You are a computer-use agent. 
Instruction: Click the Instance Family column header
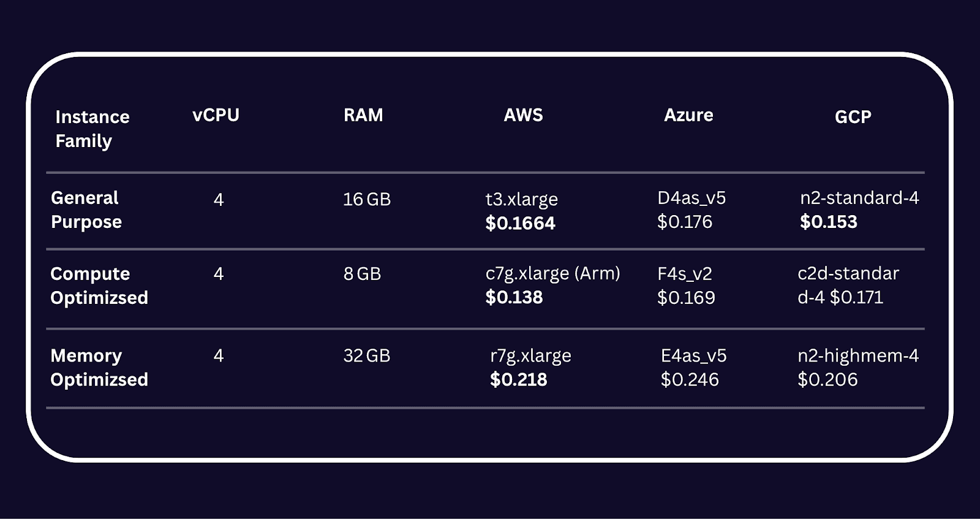pyautogui.click(x=92, y=129)
